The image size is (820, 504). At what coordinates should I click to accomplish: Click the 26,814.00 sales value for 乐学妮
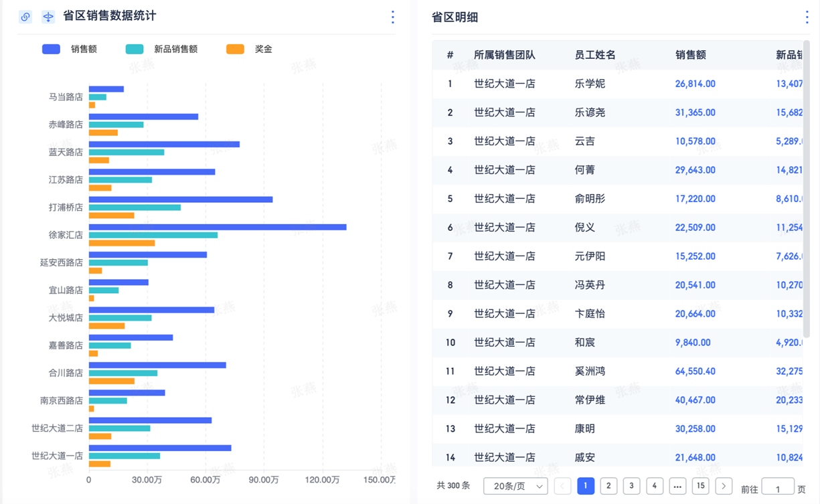tap(695, 84)
